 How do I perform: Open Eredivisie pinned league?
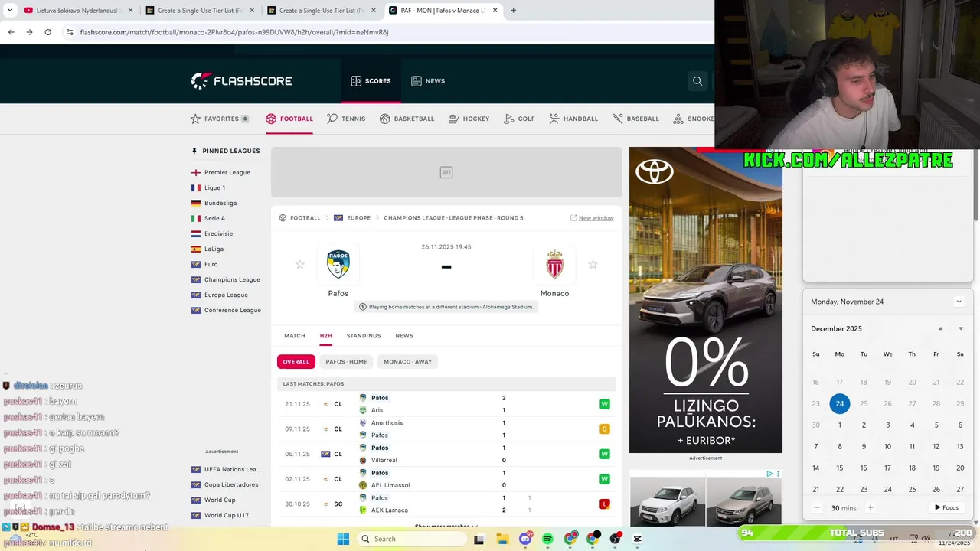212,233
